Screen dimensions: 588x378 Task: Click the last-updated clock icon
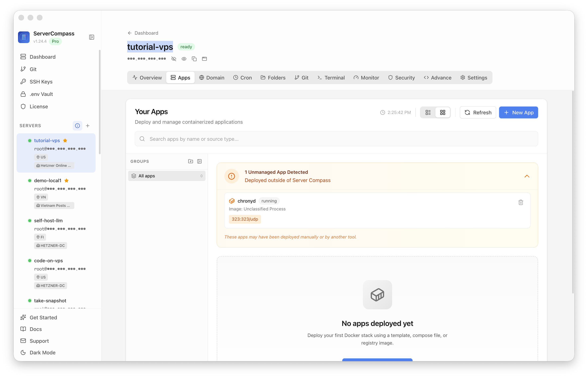383,112
